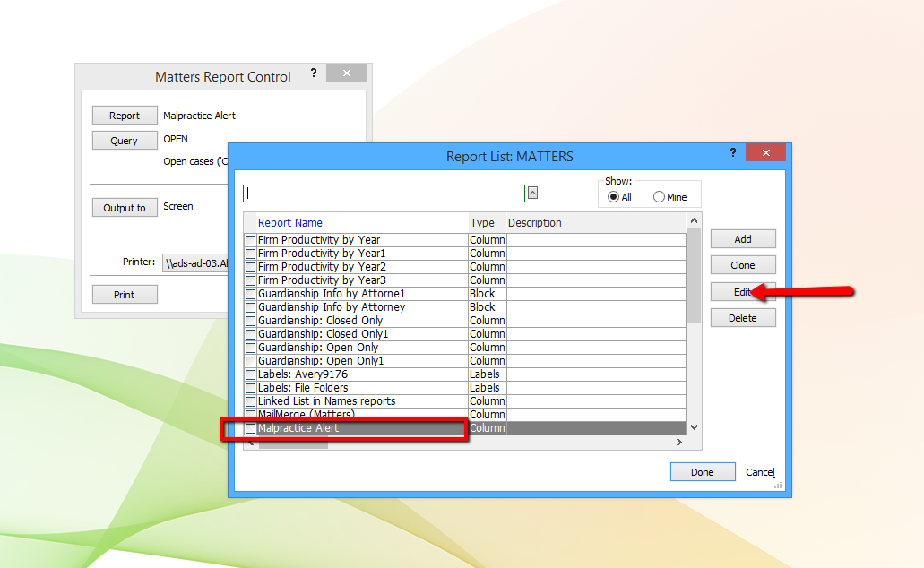Viewport: 924px width, 568px height.
Task: Click the Delete button
Action: pyautogui.click(x=742, y=318)
